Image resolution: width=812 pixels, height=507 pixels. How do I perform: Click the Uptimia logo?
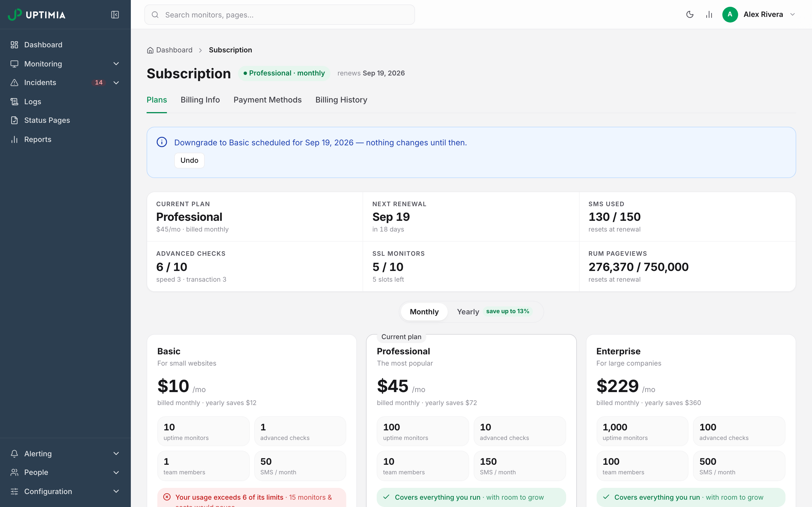coord(37,15)
